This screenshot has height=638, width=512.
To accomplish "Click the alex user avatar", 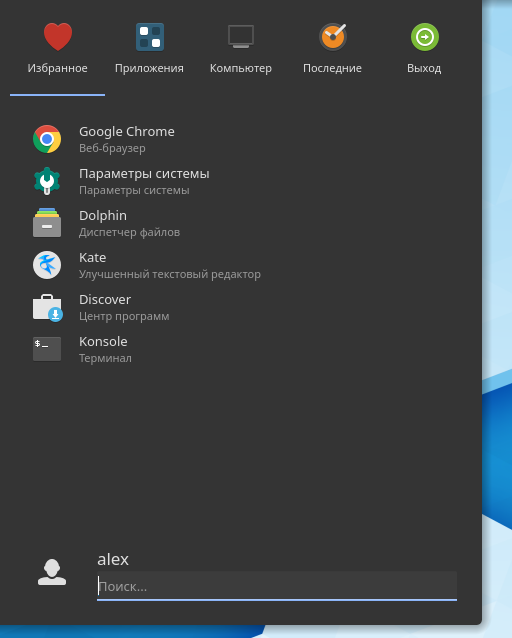I will pos(52,572).
